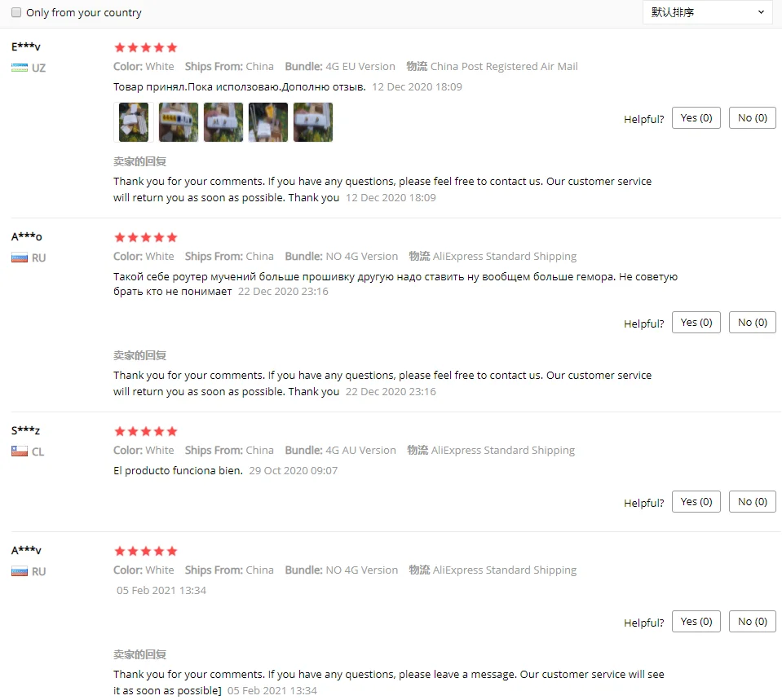This screenshot has width=782, height=700.
Task: Click the star rating on A***v's review
Action: tap(146, 551)
